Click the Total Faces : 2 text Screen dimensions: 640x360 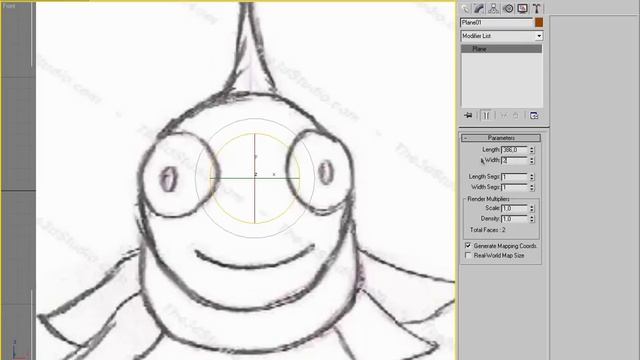(x=487, y=230)
